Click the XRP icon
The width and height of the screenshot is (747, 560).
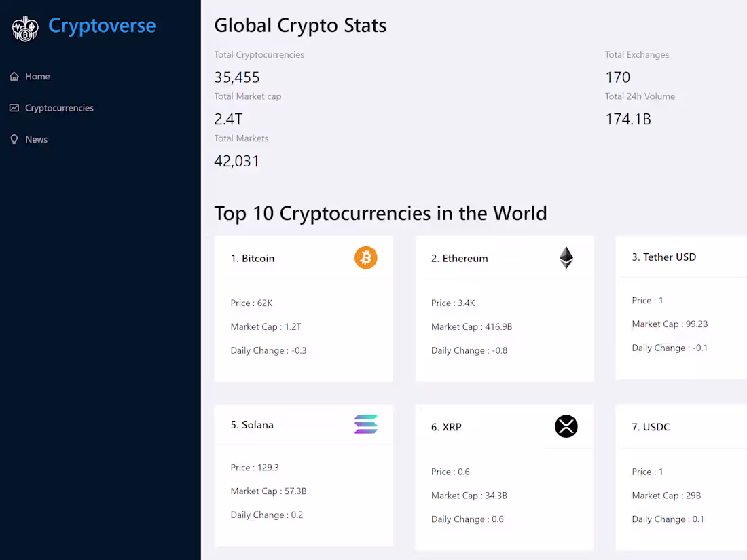click(x=566, y=426)
